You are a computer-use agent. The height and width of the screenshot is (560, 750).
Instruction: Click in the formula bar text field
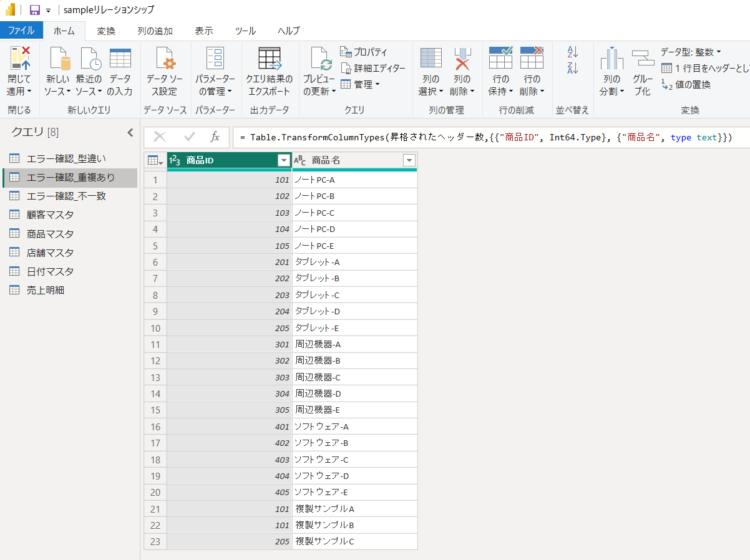[x=492, y=137]
